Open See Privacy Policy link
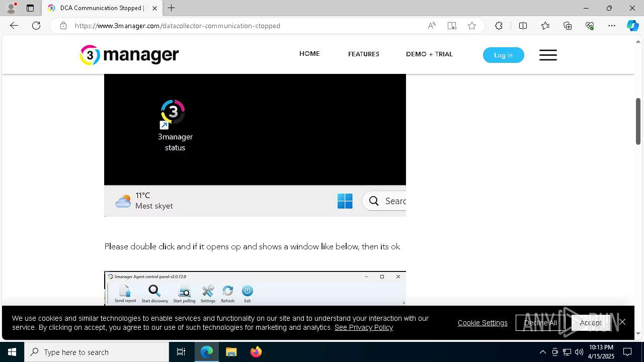 pos(364,327)
